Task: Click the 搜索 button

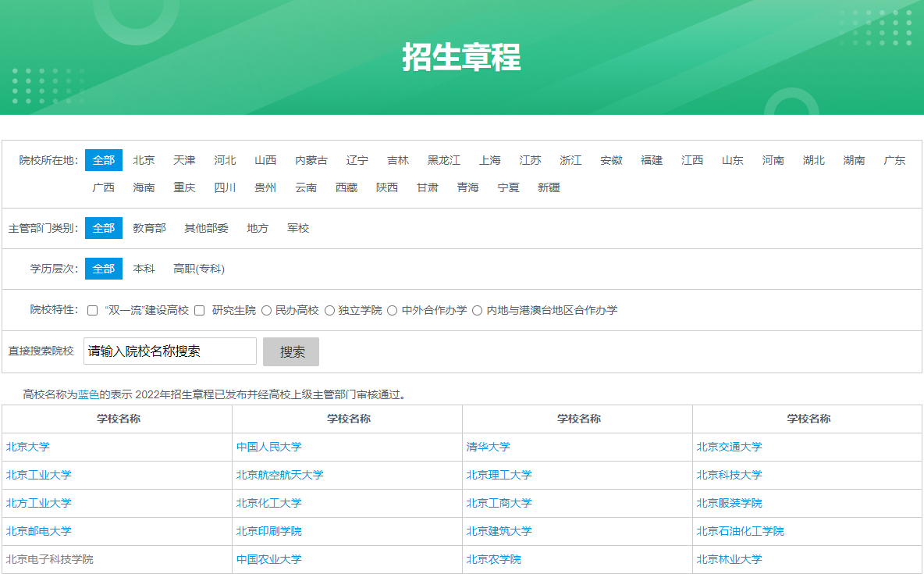Action: click(291, 351)
